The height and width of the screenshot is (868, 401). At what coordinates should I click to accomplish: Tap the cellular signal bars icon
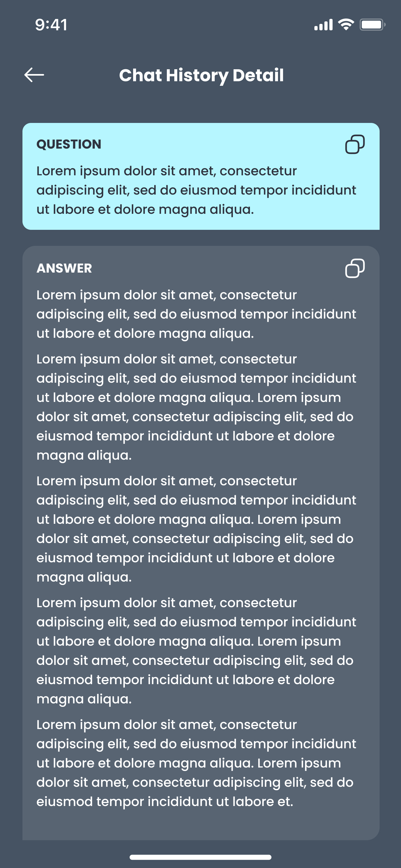coord(323,25)
